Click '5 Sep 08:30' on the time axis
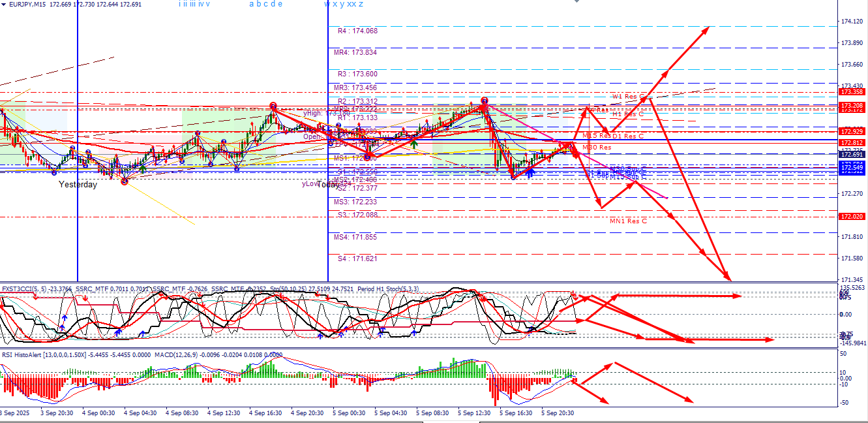 point(432,413)
